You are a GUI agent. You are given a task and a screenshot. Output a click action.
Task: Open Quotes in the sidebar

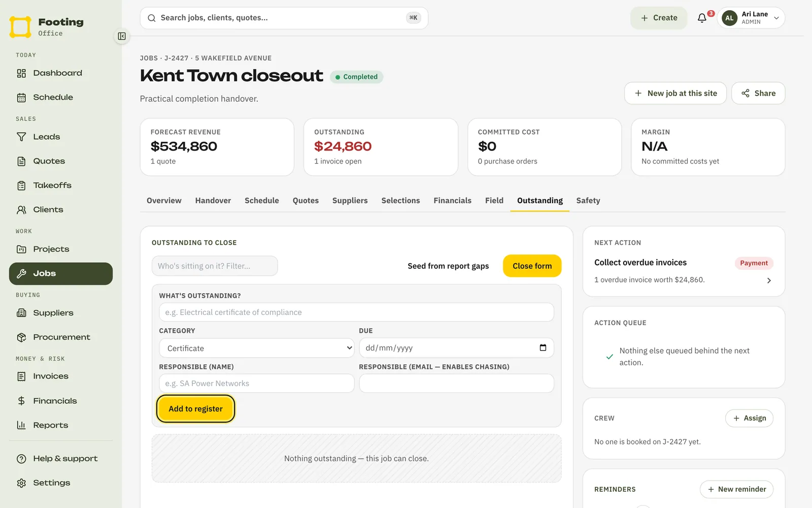61,161
